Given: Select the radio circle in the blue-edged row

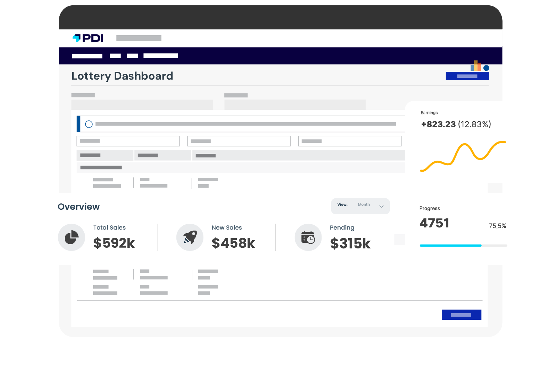Looking at the screenshot, I should pyautogui.click(x=89, y=124).
